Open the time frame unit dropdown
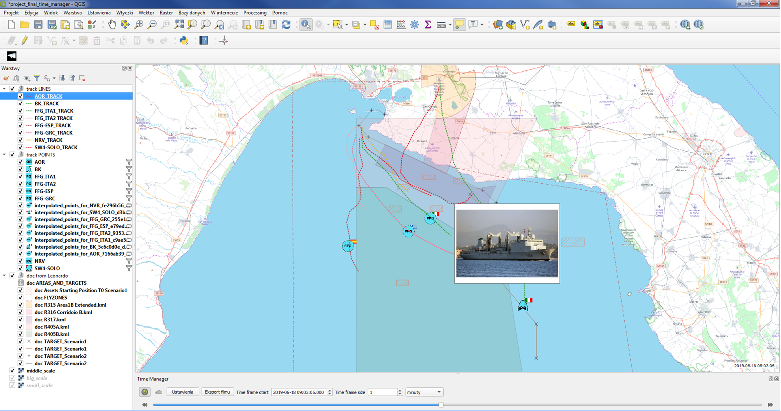 426,393
